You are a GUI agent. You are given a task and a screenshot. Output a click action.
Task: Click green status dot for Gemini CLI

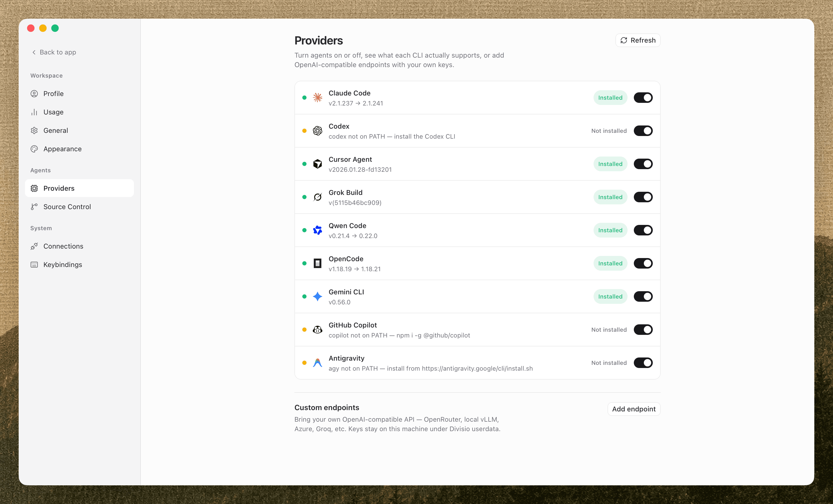point(304,296)
